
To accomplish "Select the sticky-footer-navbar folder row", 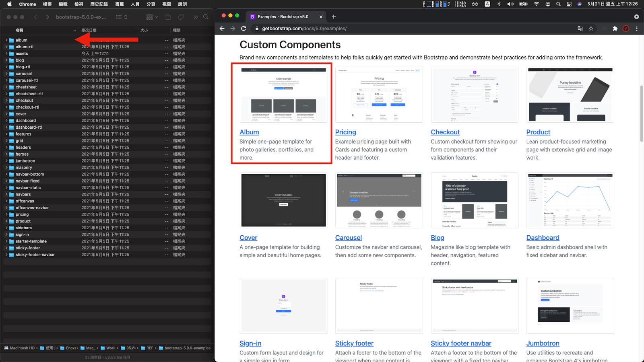I will (107, 255).
